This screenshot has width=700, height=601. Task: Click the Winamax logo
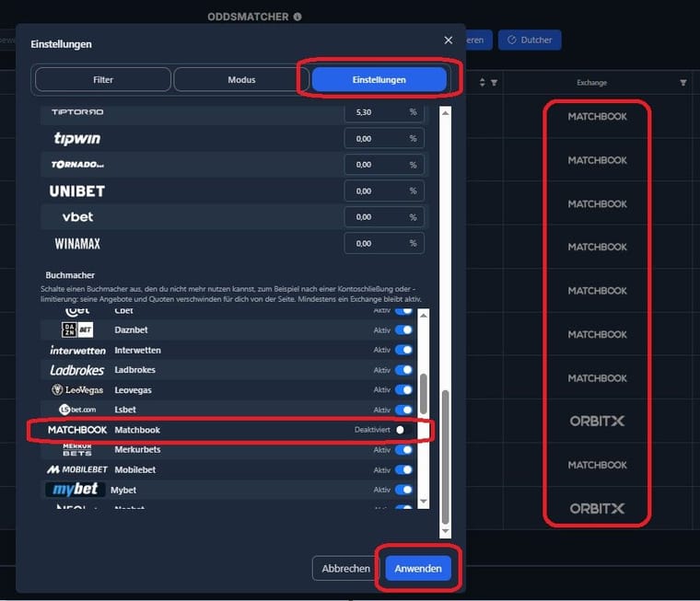point(77,244)
